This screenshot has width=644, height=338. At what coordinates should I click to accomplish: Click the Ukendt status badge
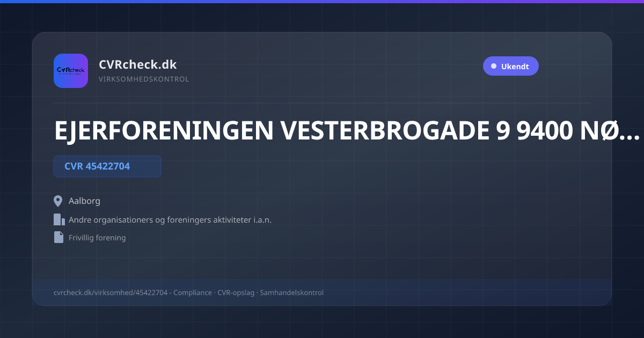[510, 67]
